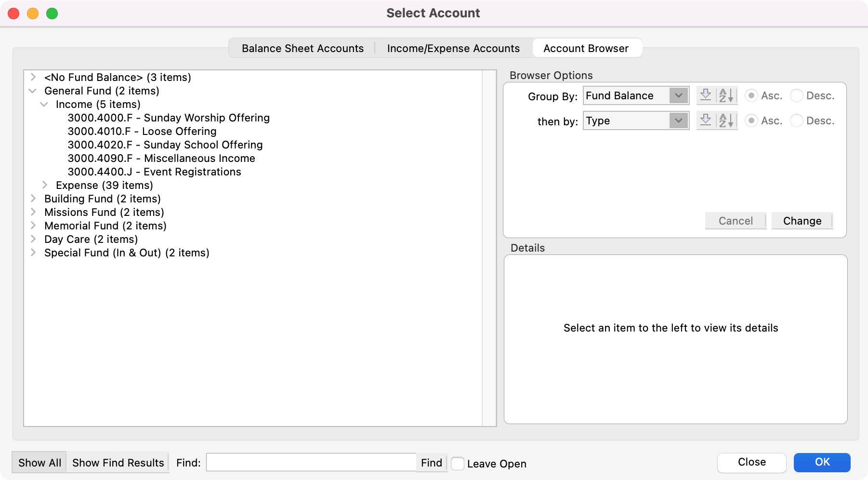Screen dimensions: 868x480
Task: Select Sunday Worship Offering account
Action: pos(169,118)
